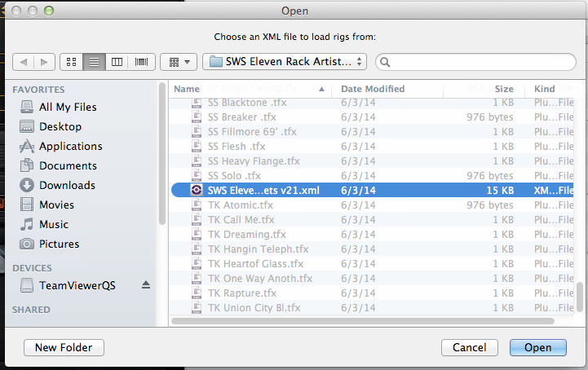The height and width of the screenshot is (370, 588).
Task: Switch to icon view mode
Action: (71, 61)
